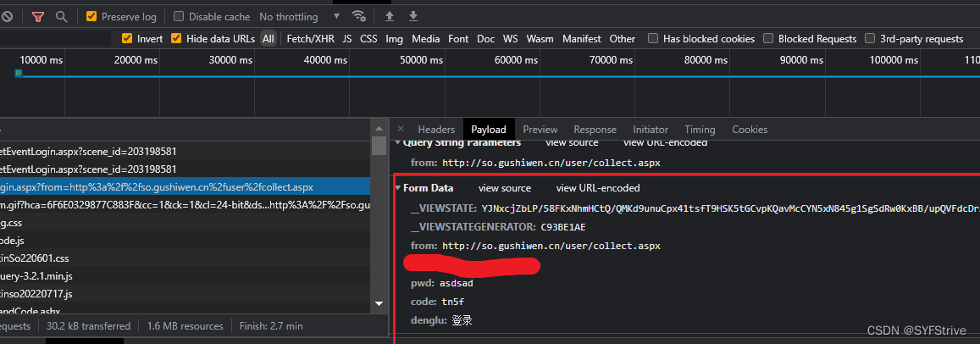Click view source next to Form Data
This screenshot has height=344, width=980.
(x=505, y=188)
